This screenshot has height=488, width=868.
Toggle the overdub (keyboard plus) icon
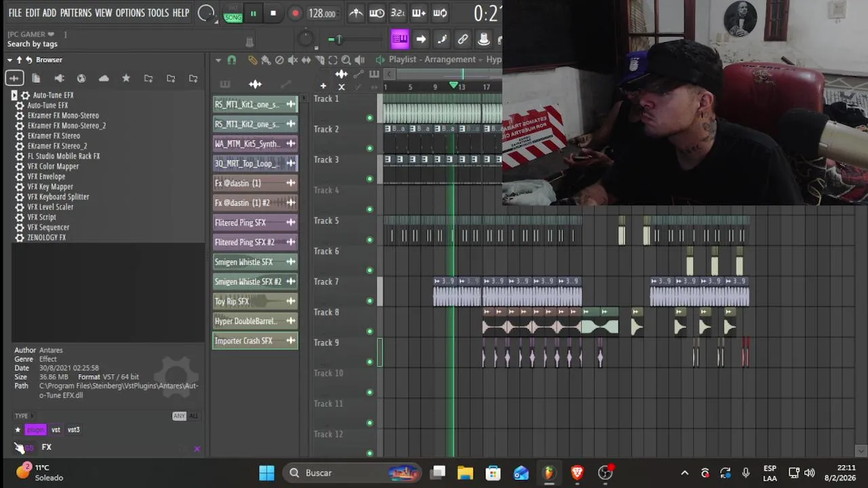[419, 13]
